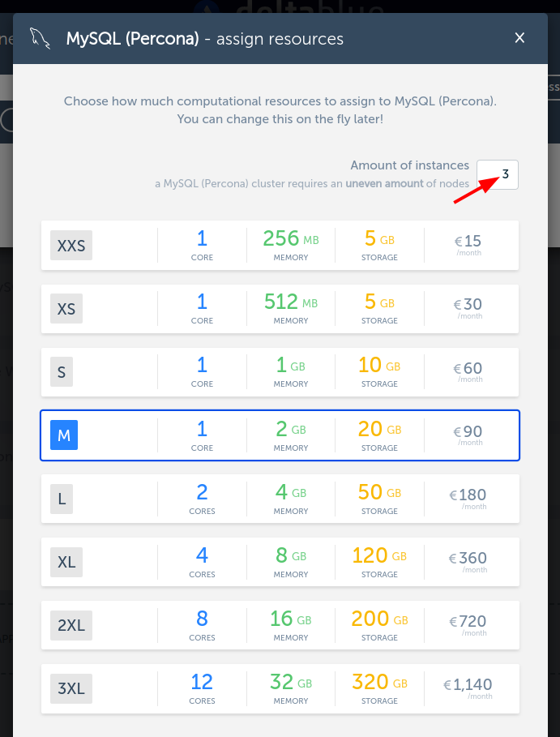This screenshot has height=737, width=560.
Task: Select the XS size badge
Action: coord(66,308)
